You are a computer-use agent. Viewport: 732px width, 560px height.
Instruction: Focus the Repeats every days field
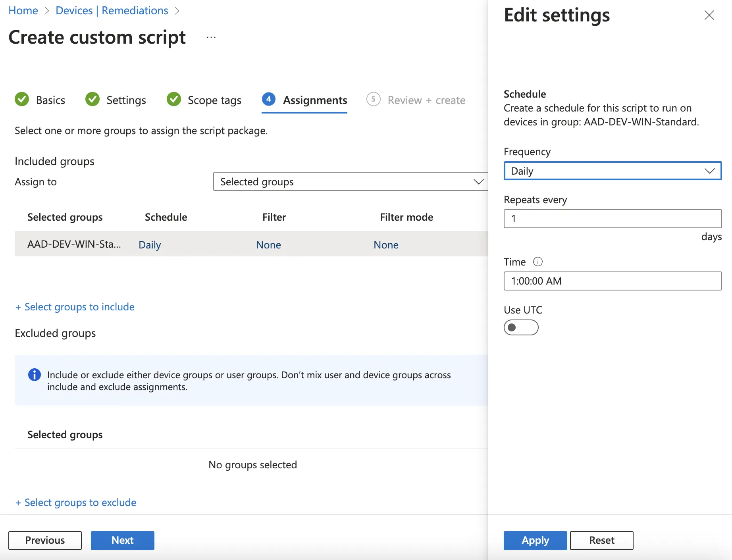613,219
